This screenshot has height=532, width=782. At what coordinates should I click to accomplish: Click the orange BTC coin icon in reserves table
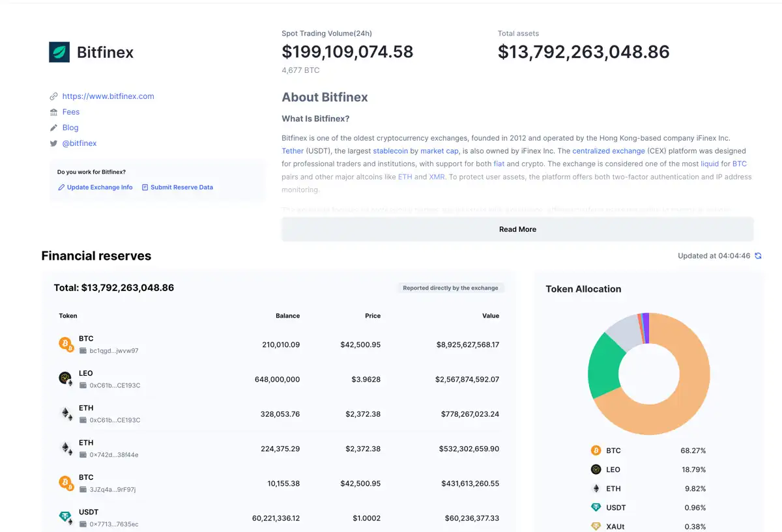(65, 344)
